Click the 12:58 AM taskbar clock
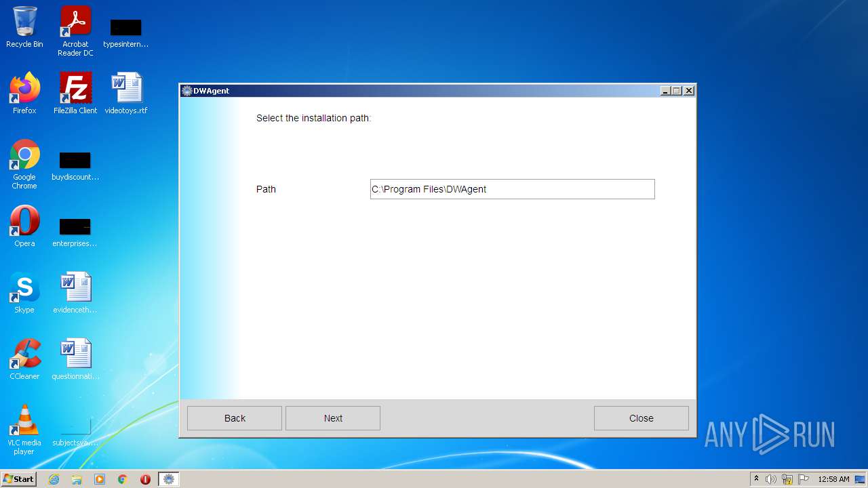 (x=833, y=479)
